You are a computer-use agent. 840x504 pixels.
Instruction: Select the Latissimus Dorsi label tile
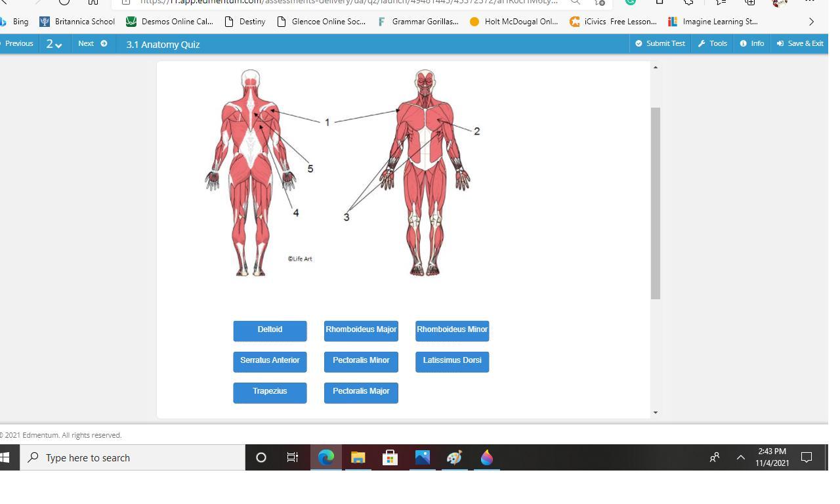click(452, 362)
